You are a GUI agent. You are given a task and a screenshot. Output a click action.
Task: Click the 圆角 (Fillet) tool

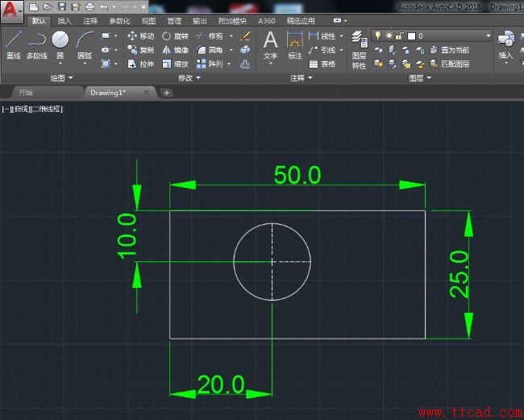tap(210, 50)
